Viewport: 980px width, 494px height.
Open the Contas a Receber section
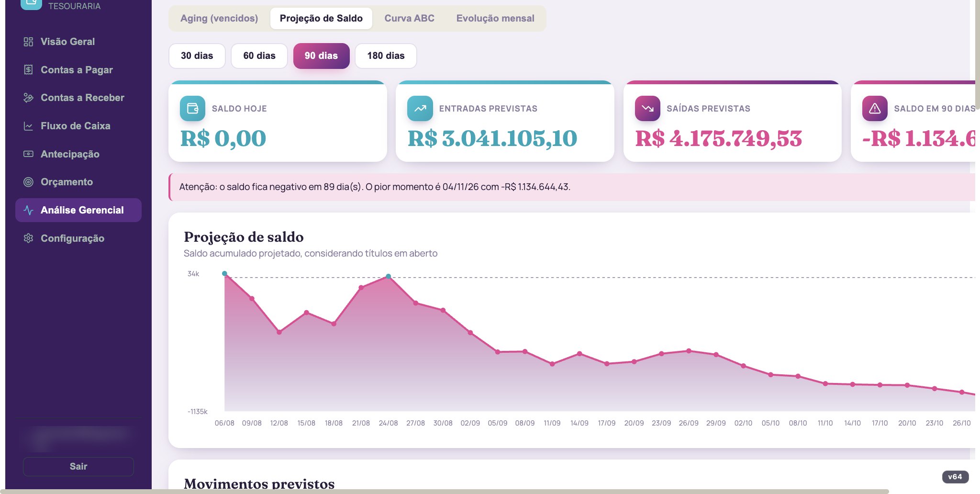pyautogui.click(x=78, y=98)
